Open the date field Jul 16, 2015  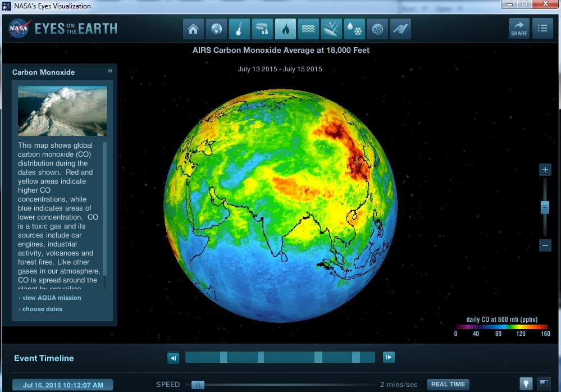click(63, 385)
